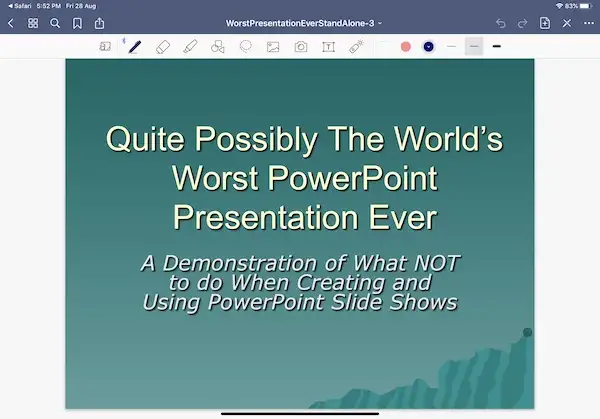The height and width of the screenshot is (419, 600).
Task: Open the Camera tool
Action: click(300, 46)
